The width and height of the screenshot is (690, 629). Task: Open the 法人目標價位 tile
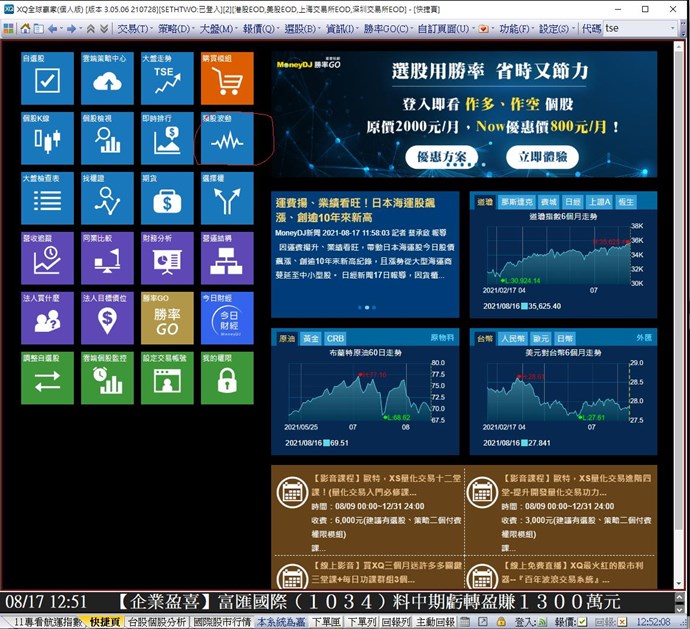coord(107,318)
